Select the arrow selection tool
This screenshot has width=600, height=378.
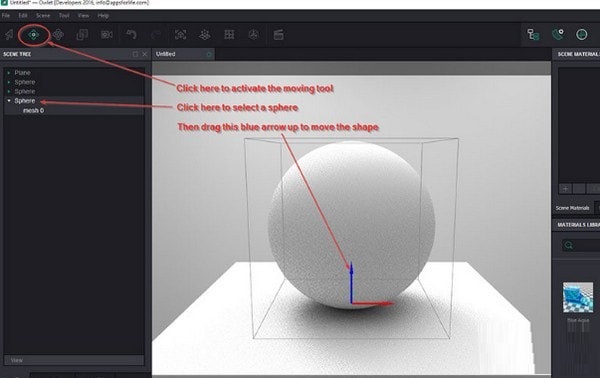[9, 35]
